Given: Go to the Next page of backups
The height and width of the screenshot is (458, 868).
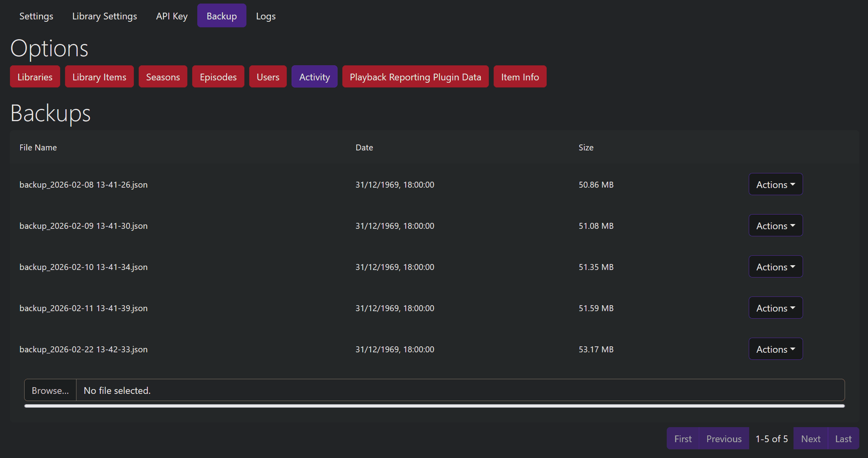Looking at the screenshot, I should (810, 439).
